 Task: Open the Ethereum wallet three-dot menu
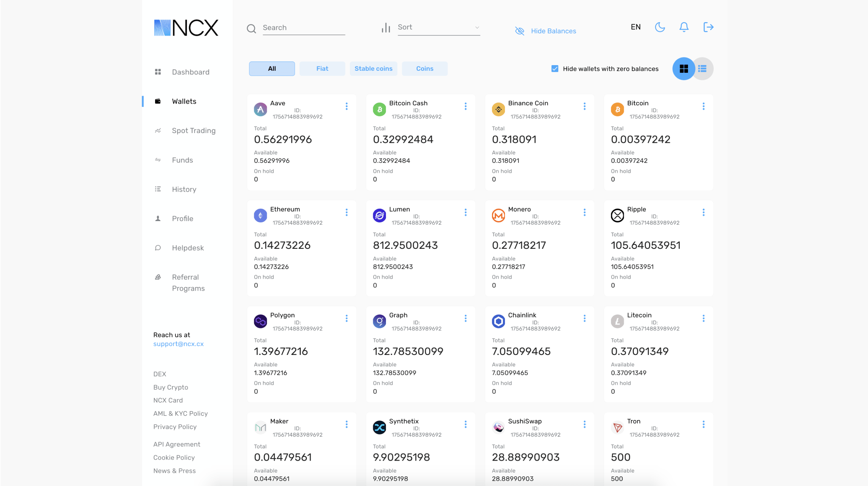pyautogui.click(x=347, y=212)
